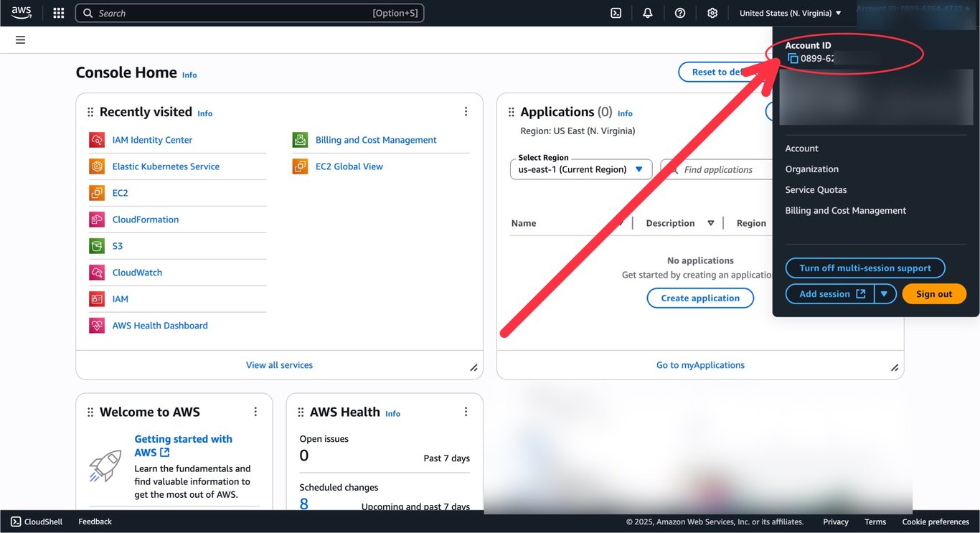This screenshot has height=533, width=980.
Task: Click the orange icon beside the EC2 link
Action: pyautogui.click(x=97, y=193)
